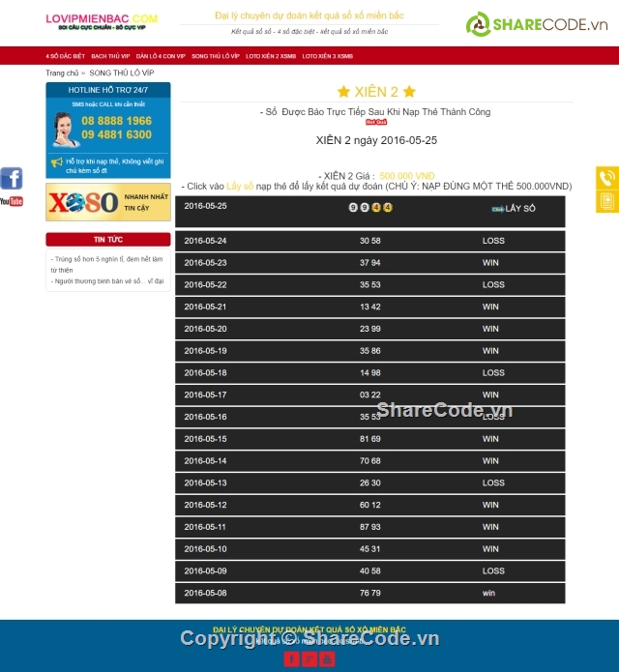
Task: Go to DÀN LÔ 4 CON VIP
Action: (x=161, y=56)
